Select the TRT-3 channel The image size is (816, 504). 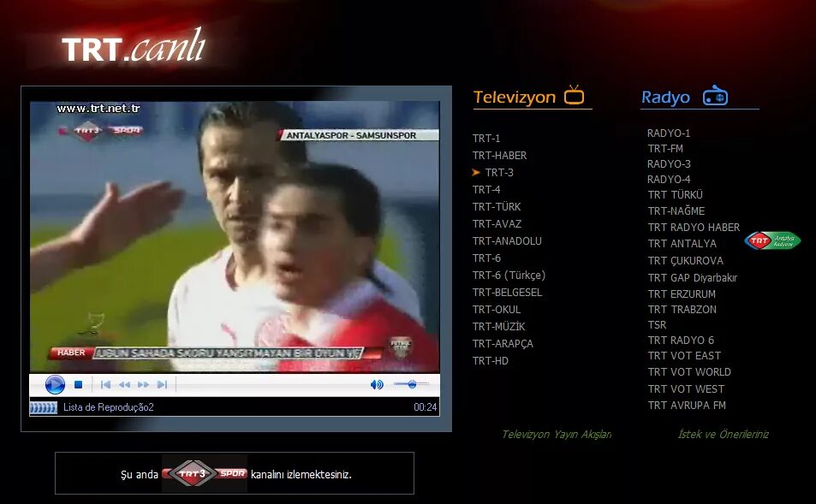[499, 173]
